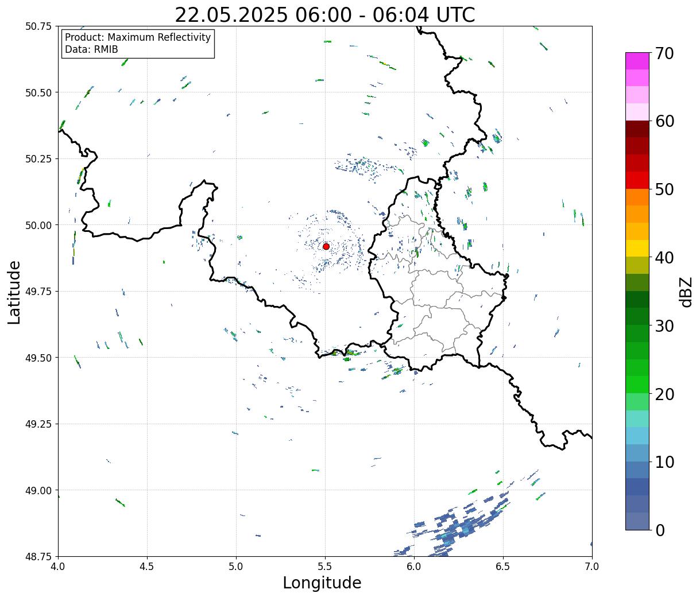Click the longitude tick label 4.0

click(58, 567)
